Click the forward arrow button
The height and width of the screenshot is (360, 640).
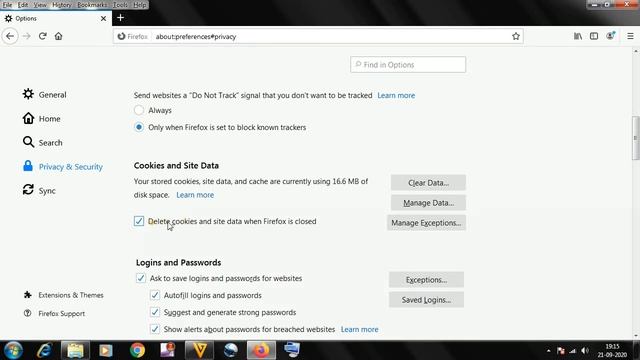[27, 36]
